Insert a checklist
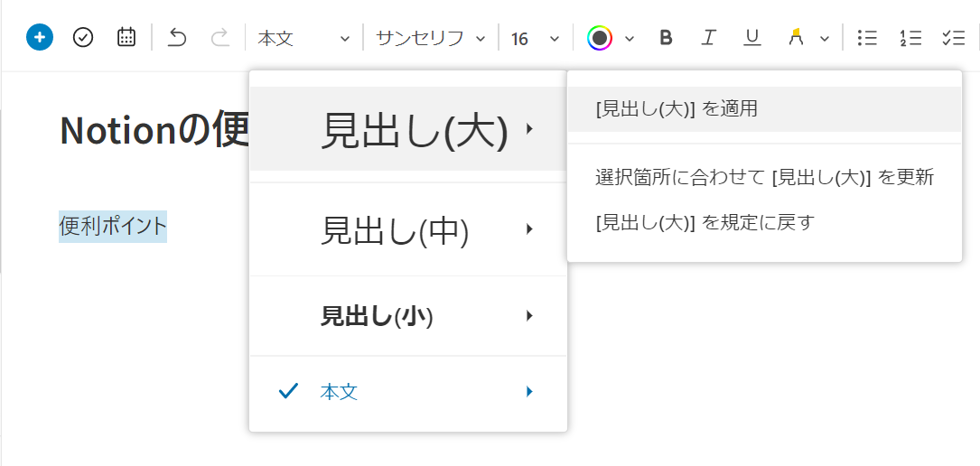The width and height of the screenshot is (980, 466). click(954, 38)
